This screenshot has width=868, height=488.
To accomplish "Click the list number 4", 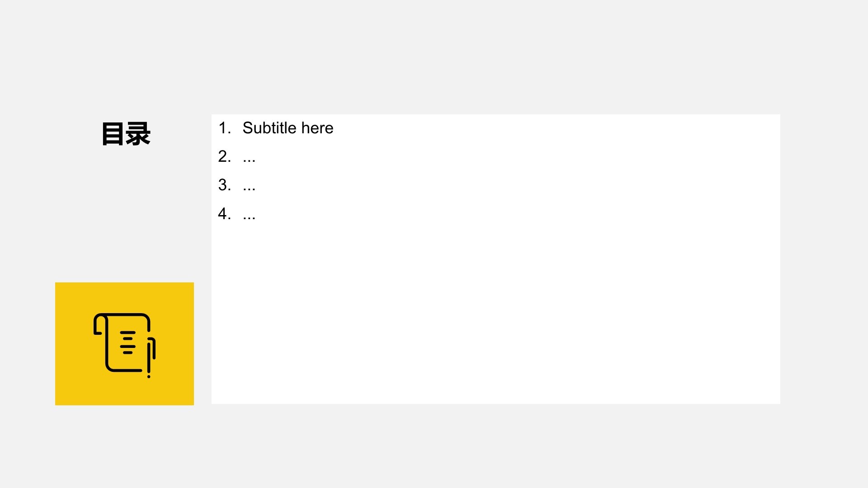I will (x=224, y=213).
